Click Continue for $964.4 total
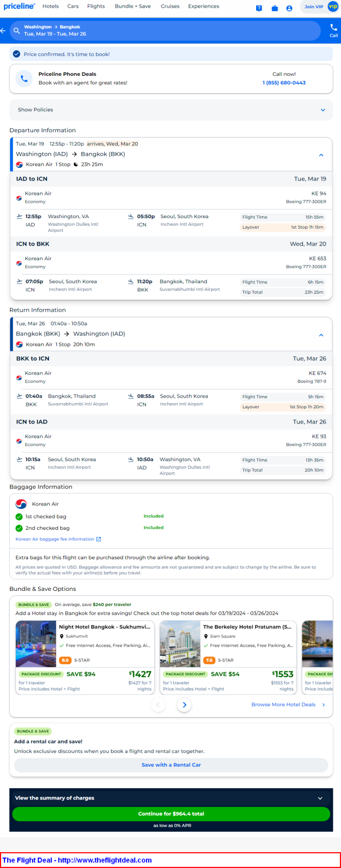The width and height of the screenshot is (341, 868). (171, 814)
